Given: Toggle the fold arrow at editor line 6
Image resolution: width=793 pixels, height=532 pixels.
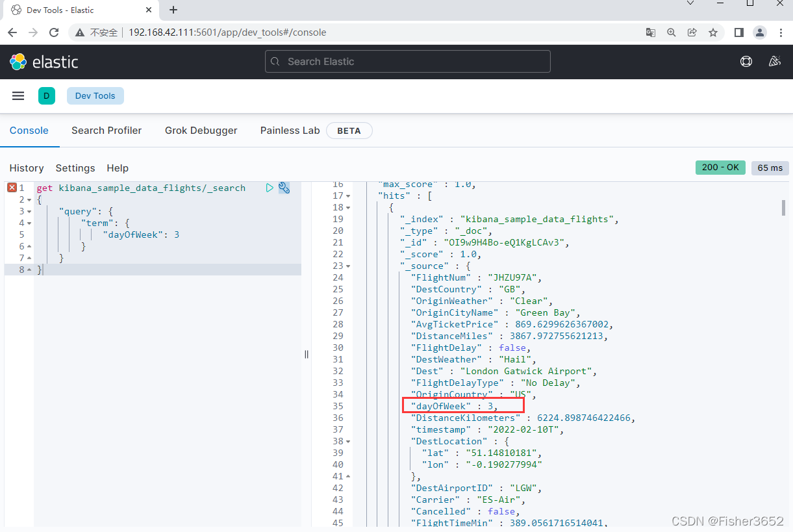Looking at the screenshot, I should 29,246.
